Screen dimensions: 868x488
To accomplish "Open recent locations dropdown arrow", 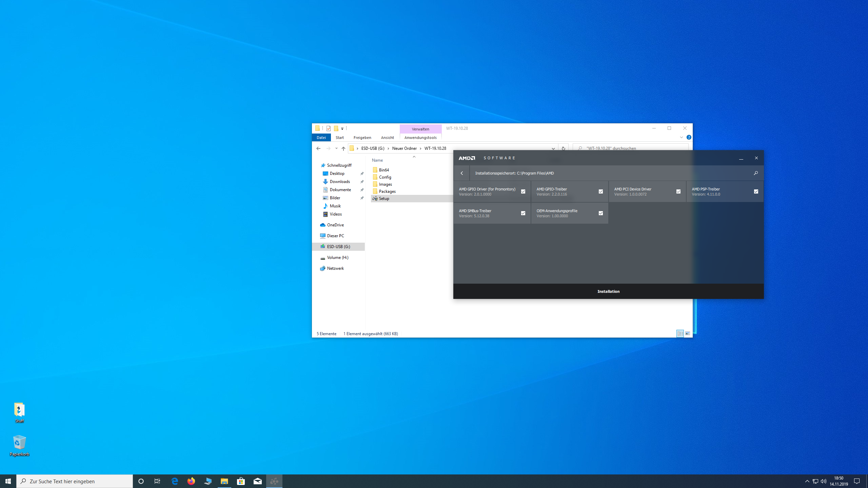I will click(336, 148).
